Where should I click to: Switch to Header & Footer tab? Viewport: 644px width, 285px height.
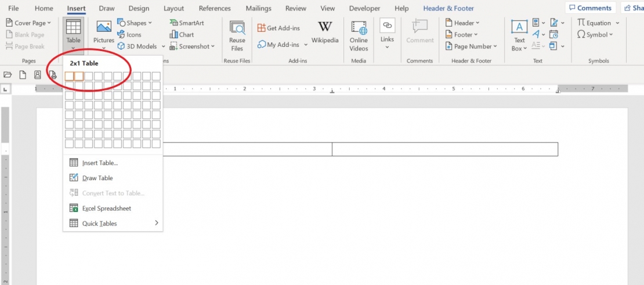click(448, 8)
